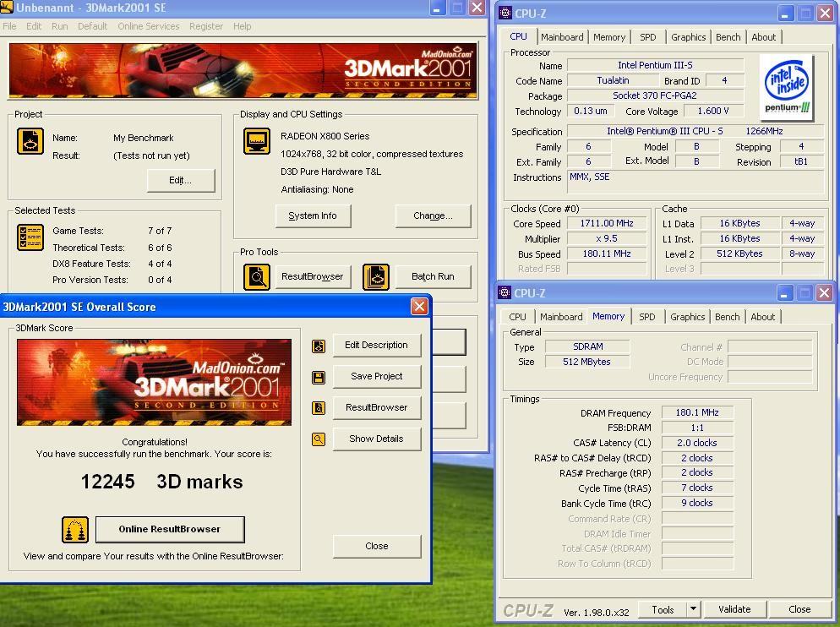The image size is (840, 627).
Task: Click the upper CPU-Z window title icon
Action: (505, 13)
